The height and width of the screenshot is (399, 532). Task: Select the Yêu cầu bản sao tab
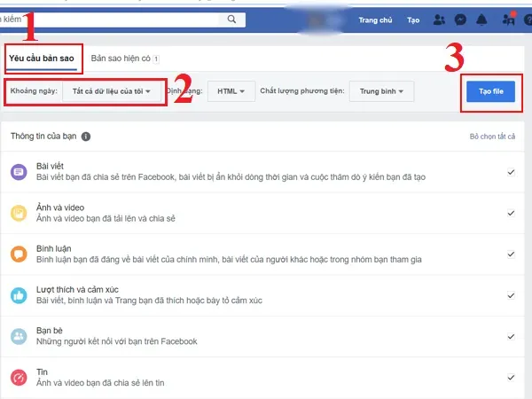coord(42,59)
